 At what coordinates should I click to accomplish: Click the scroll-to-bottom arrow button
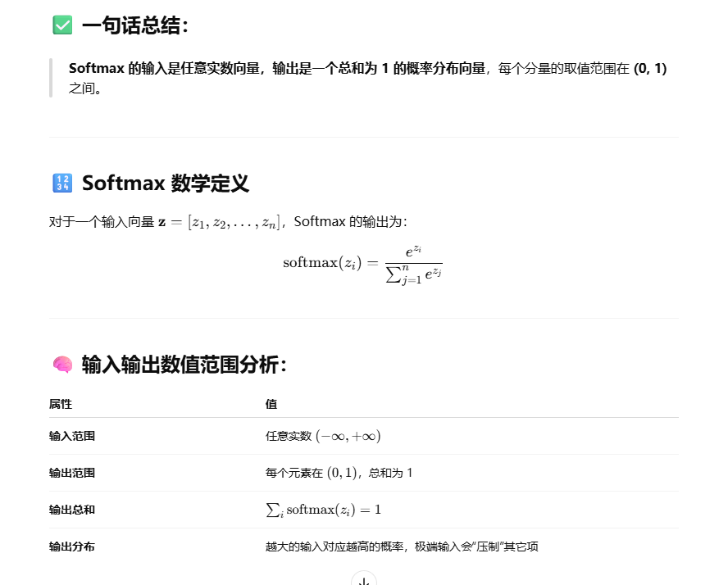coord(364,579)
